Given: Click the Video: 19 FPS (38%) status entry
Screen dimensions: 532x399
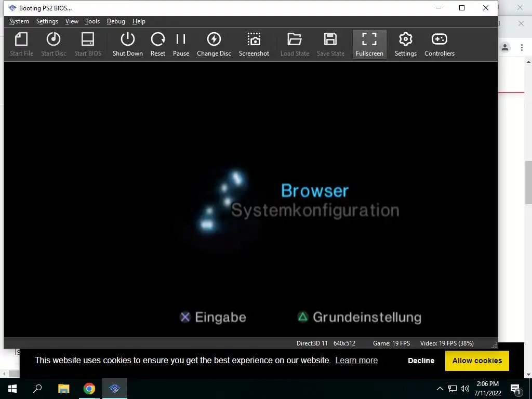Looking at the screenshot, I should (447, 343).
